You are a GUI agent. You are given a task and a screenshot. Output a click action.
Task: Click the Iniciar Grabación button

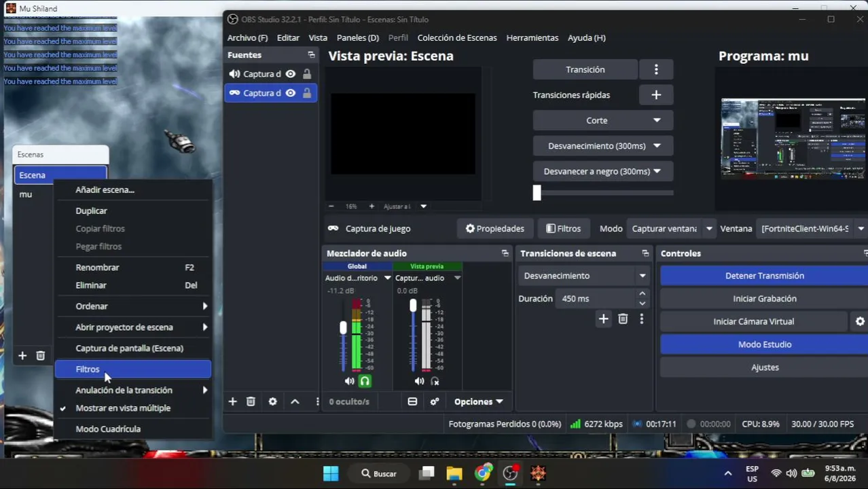764,299
